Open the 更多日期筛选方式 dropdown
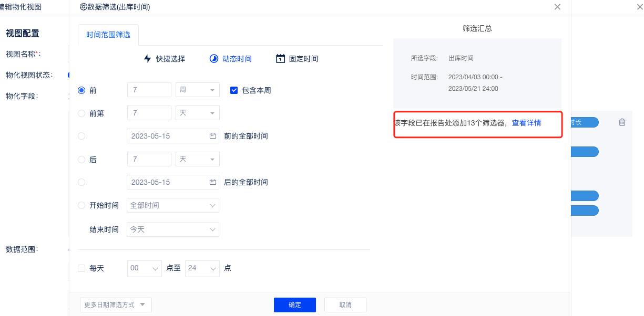Screen dimensions: 644x316 [x=116, y=305]
